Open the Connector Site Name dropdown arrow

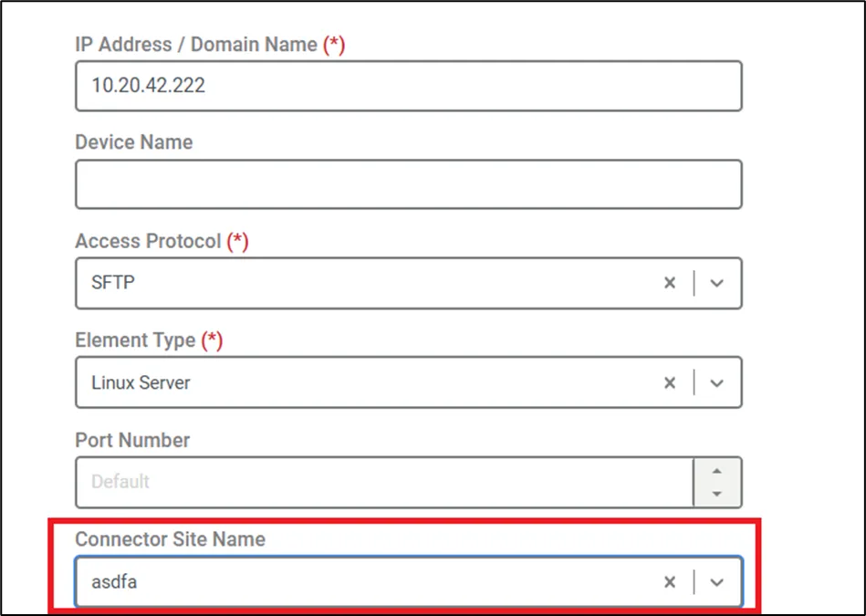point(717,581)
